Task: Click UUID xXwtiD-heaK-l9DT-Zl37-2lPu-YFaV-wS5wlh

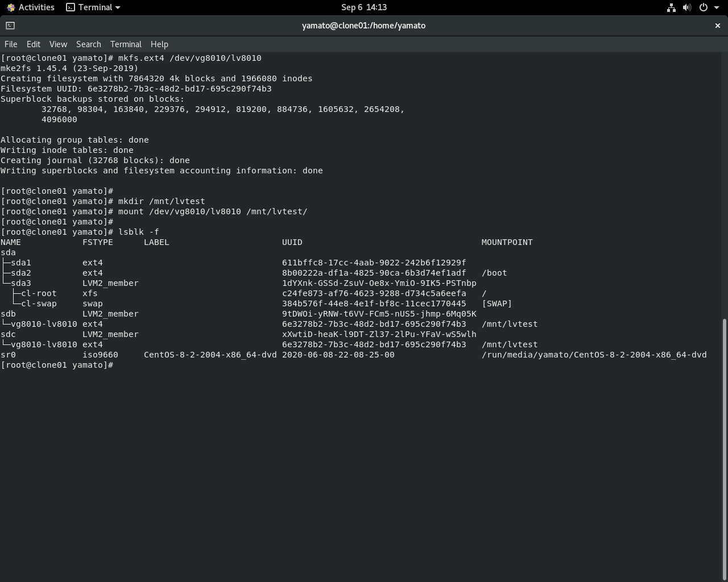Action: coord(379,334)
